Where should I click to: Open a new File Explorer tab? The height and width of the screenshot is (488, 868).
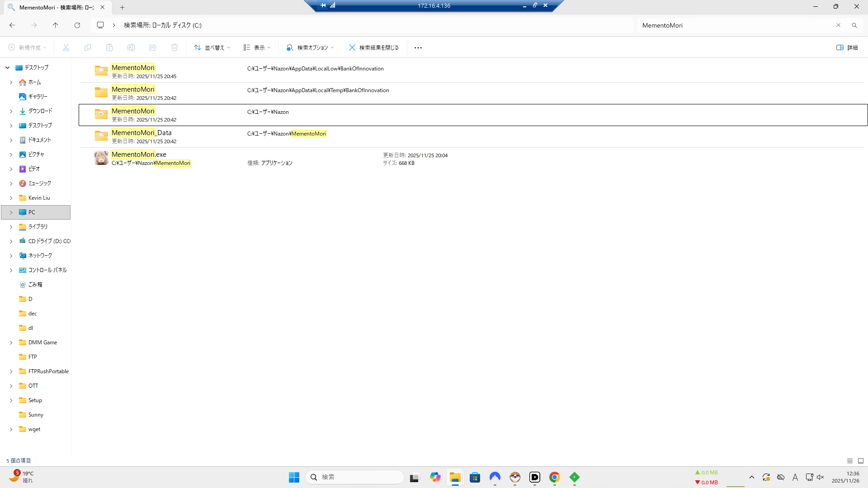click(x=122, y=7)
